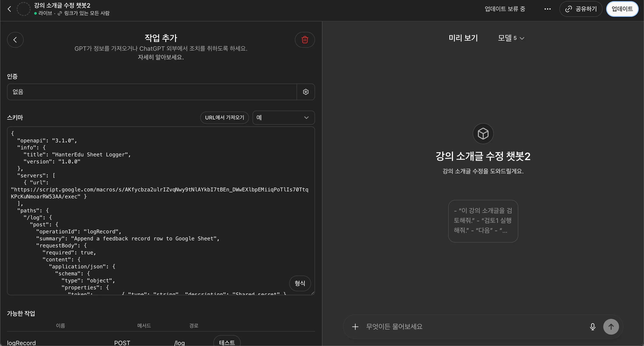Open the schema privacy dropdown showing 예
This screenshot has height=346, width=644.
283,117
